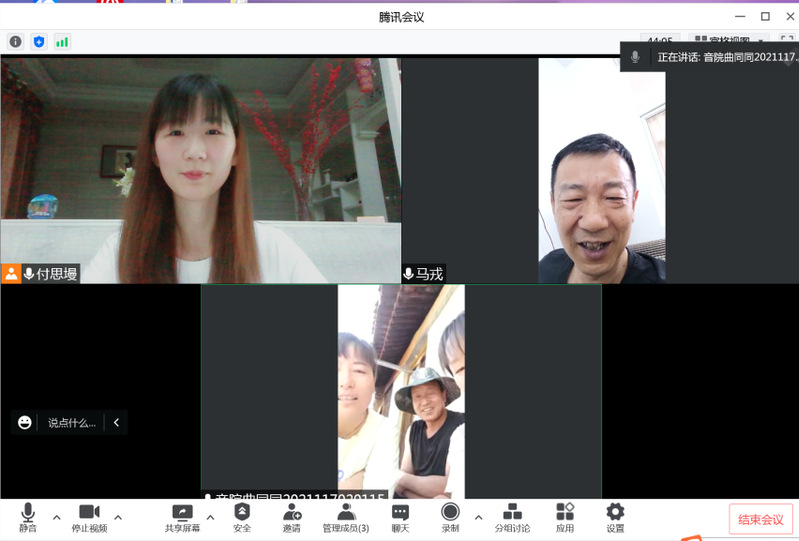Expand video options arrow beside 停止视频
This screenshot has width=799, height=541.
coord(118,518)
